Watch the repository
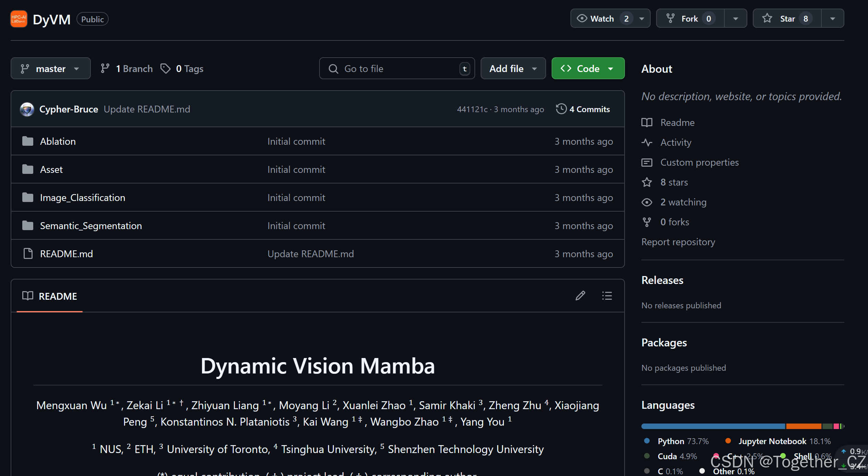This screenshot has height=476, width=868. click(x=603, y=18)
